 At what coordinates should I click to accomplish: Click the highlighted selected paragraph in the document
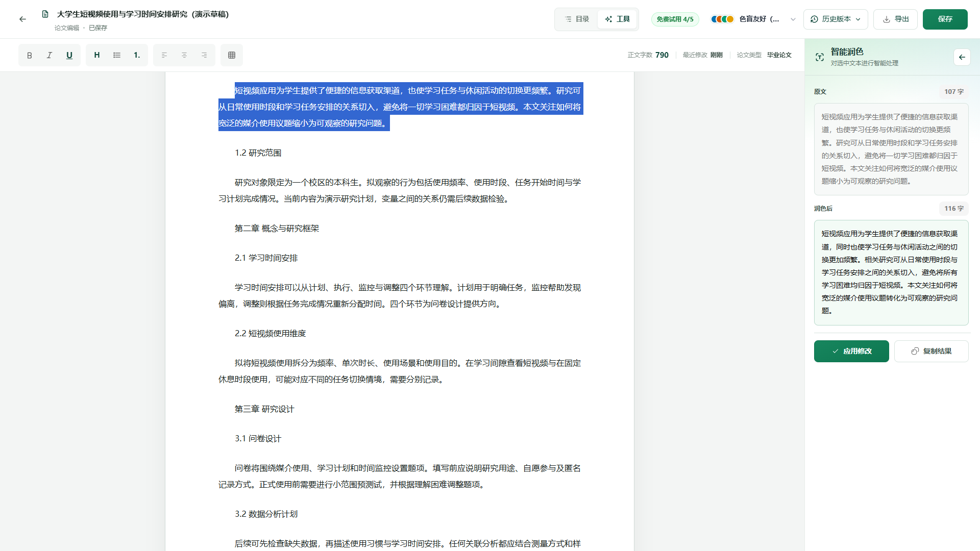tap(401, 107)
